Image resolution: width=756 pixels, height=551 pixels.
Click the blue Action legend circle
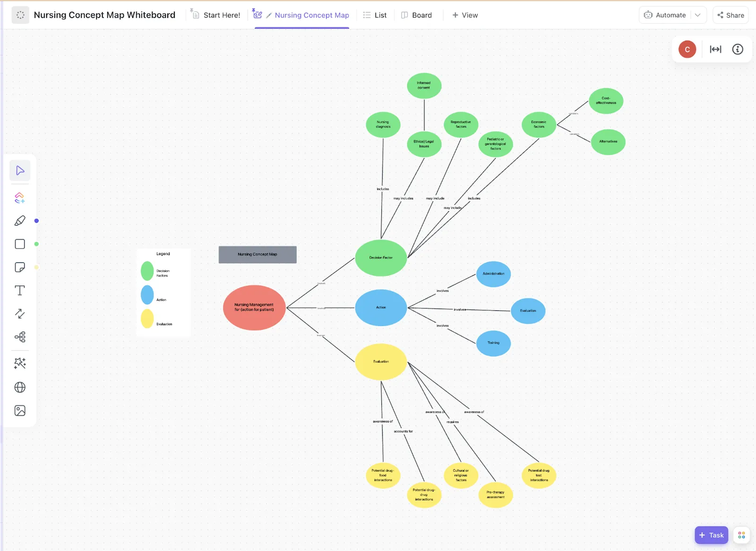[147, 295]
